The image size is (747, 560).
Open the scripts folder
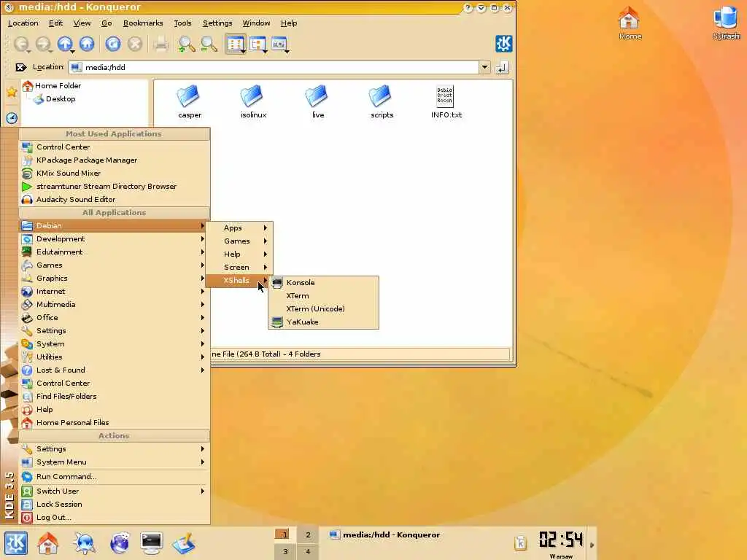point(382,101)
